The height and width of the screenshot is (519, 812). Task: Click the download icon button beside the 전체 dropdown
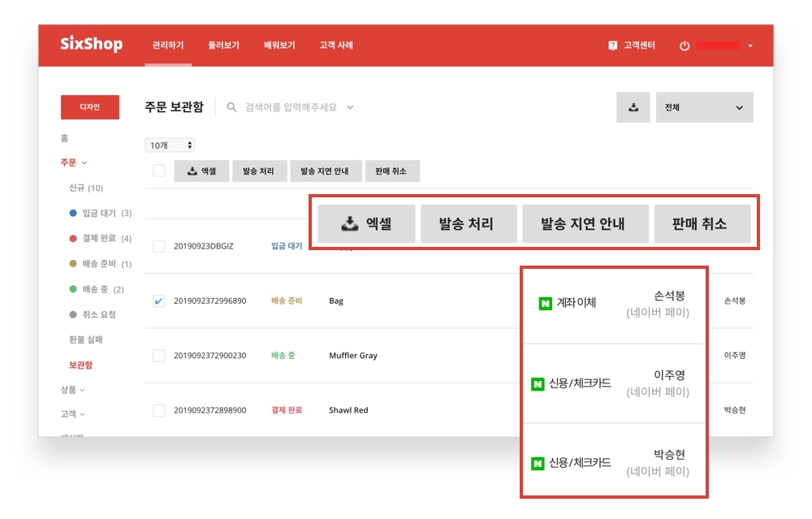(x=633, y=107)
